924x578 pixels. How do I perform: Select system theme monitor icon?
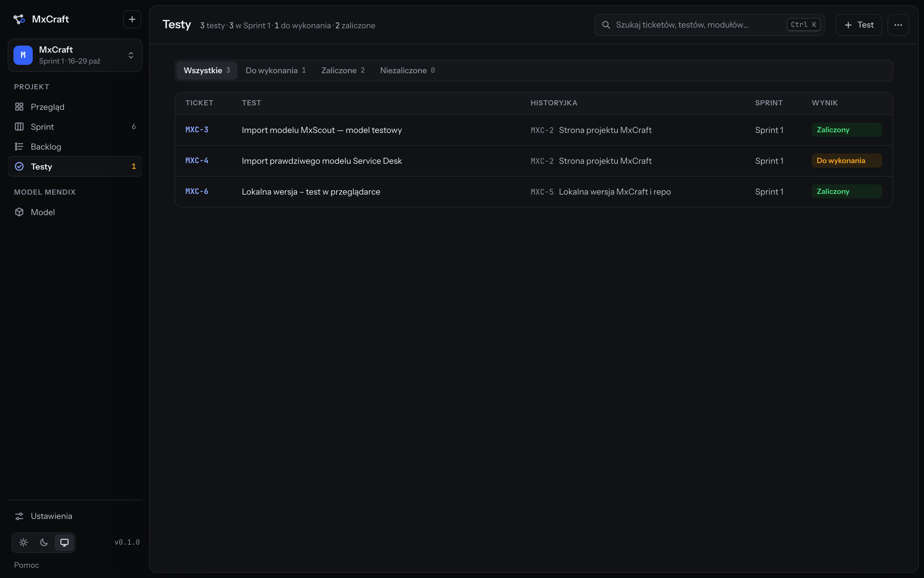click(x=64, y=542)
